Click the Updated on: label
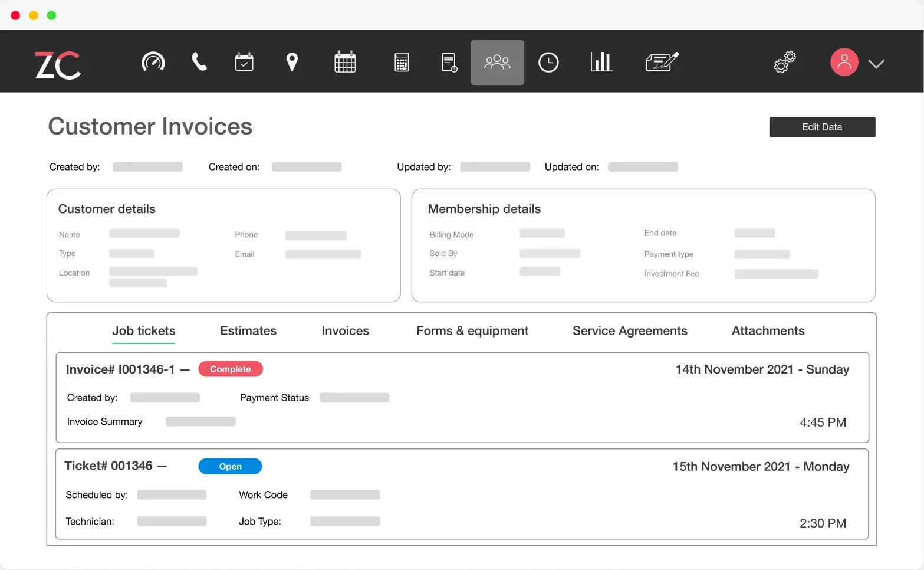This screenshot has width=924, height=570. (572, 167)
